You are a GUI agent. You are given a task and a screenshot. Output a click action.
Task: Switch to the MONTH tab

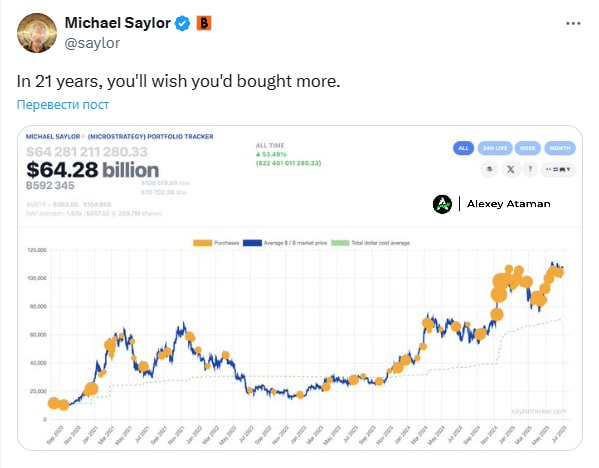560,148
